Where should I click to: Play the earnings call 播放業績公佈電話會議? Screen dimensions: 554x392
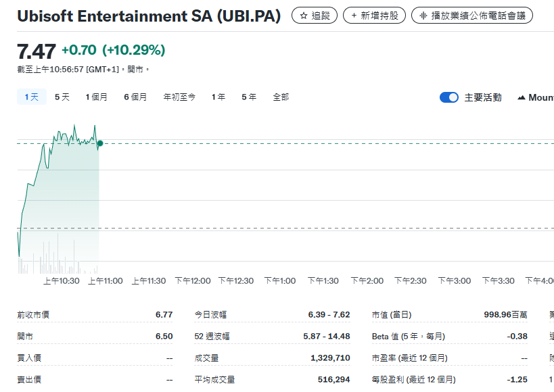(x=471, y=15)
